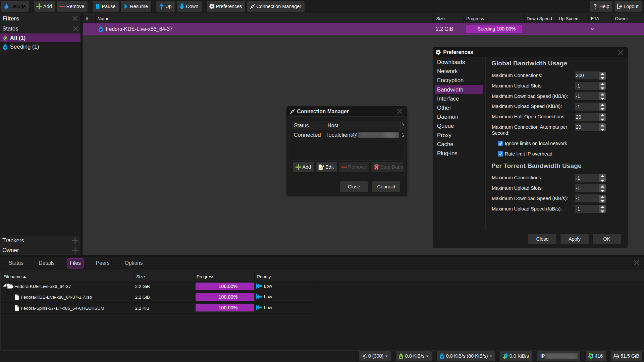Click the Apply button in Preferences
Screen dimensions: 644x362
click(x=574, y=239)
